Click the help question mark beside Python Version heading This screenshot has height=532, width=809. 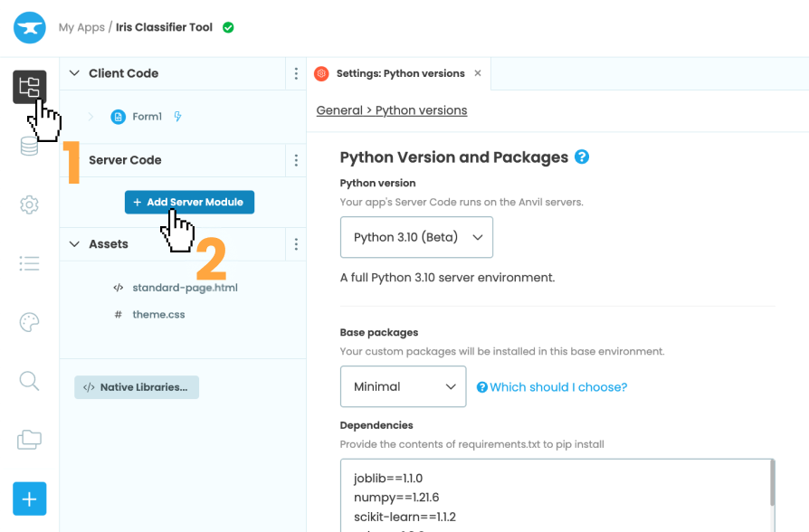pyautogui.click(x=581, y=157)
